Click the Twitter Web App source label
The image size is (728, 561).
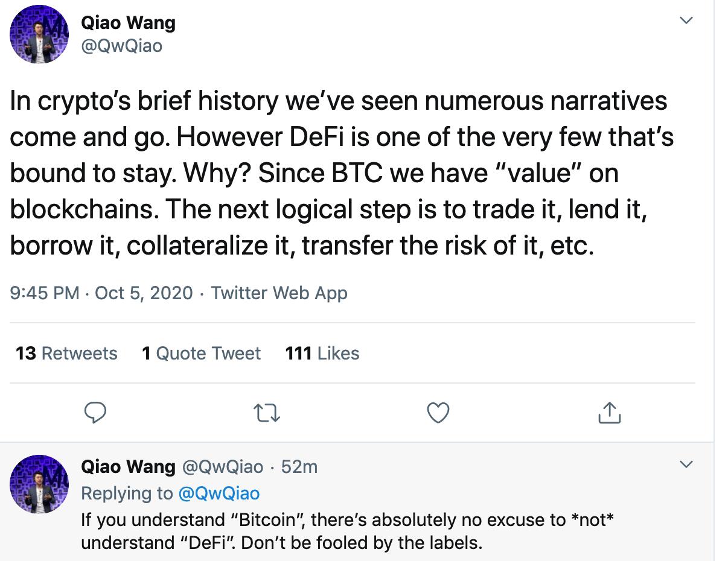click(278, 293)
